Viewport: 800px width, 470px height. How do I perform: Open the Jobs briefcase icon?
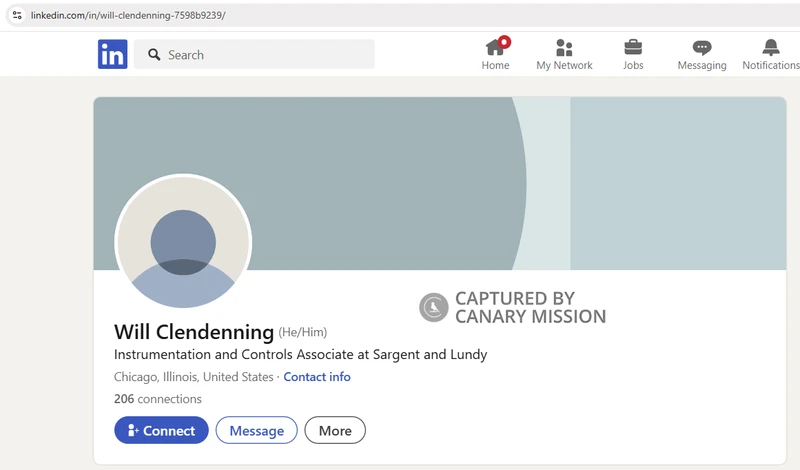click(633, 47)
